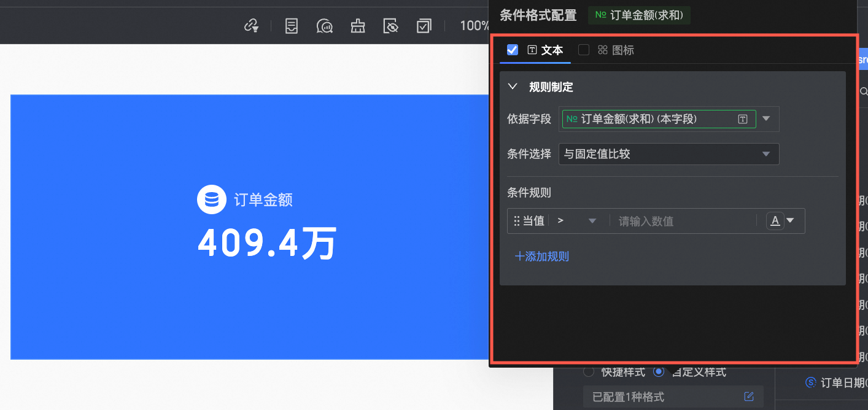The width and height of the screenshot is (868, 410).
Task: Click the 添加规则 link
Action: [542, 257]
